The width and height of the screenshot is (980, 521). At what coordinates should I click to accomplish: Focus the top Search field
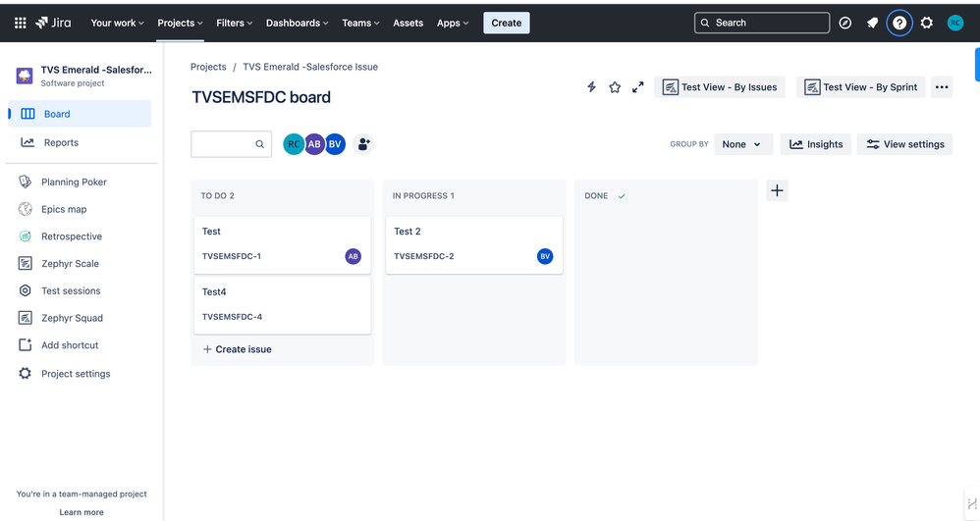(x=762, y=24)
